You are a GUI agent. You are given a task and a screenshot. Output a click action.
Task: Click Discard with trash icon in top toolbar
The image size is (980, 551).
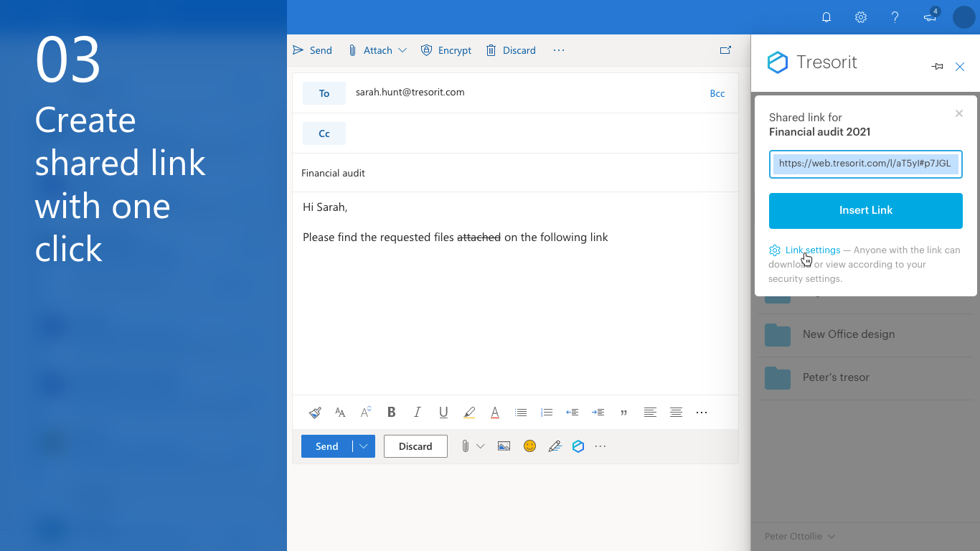click(511, 50)
